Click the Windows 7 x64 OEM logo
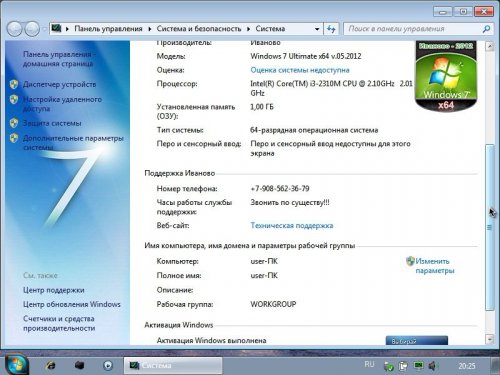This screenshot has height=375, width=500. tap(446, 76)
